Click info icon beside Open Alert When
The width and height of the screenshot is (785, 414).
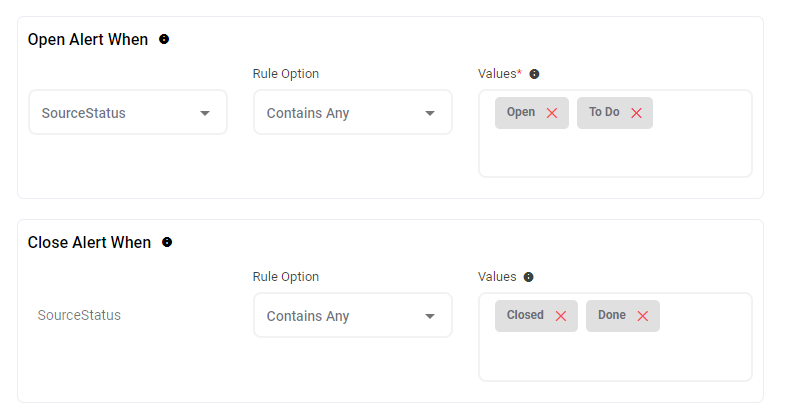tap(164, 40)
